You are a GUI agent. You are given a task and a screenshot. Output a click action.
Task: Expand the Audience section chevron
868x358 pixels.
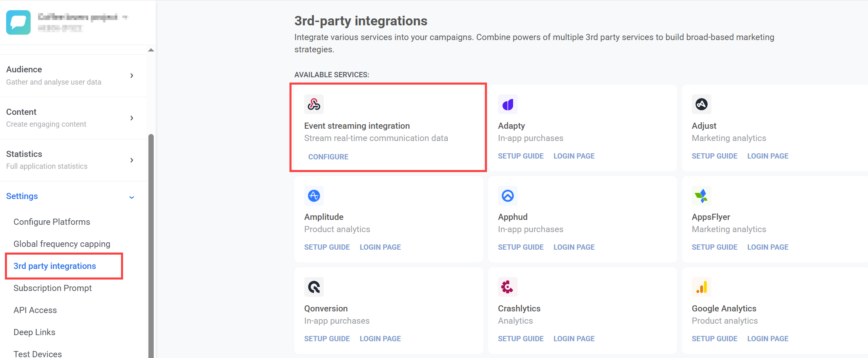(132, 76)
